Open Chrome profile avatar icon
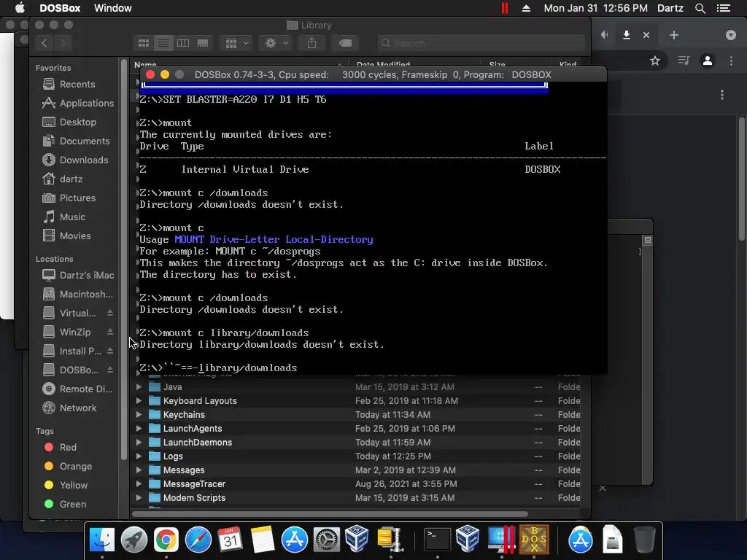The image size is (747, 560). (708, 61)
